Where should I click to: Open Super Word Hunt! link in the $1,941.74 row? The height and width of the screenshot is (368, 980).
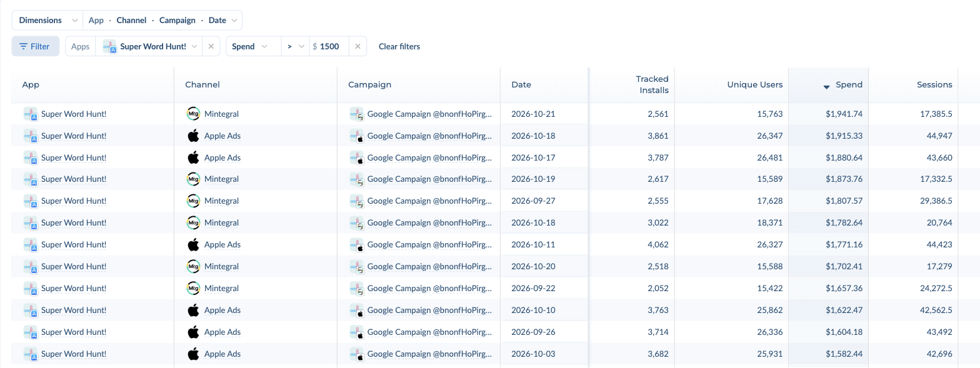(74, 114)
